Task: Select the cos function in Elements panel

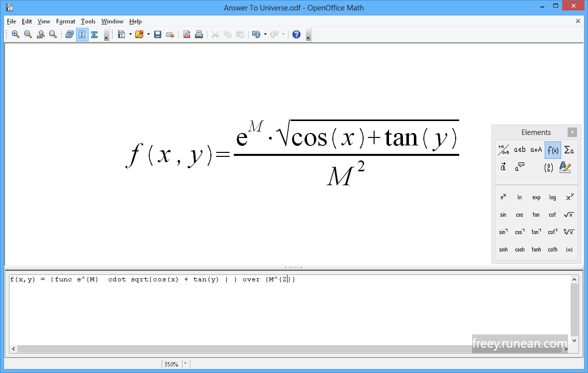Action: point(519,215)
